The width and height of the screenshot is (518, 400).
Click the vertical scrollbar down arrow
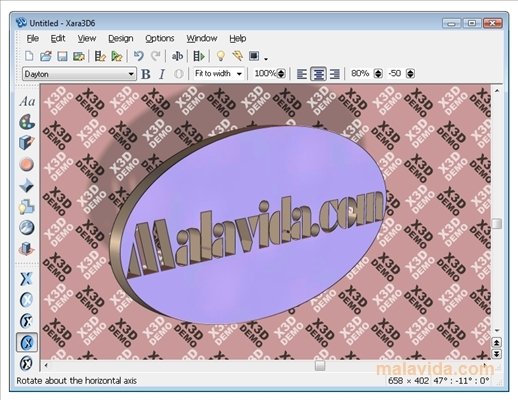pyautogui.click(x=497, y=330)
